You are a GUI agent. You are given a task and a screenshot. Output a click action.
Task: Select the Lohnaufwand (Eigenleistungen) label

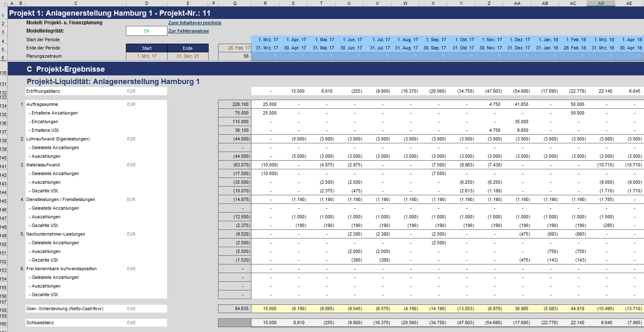click(x=58, y=139)
